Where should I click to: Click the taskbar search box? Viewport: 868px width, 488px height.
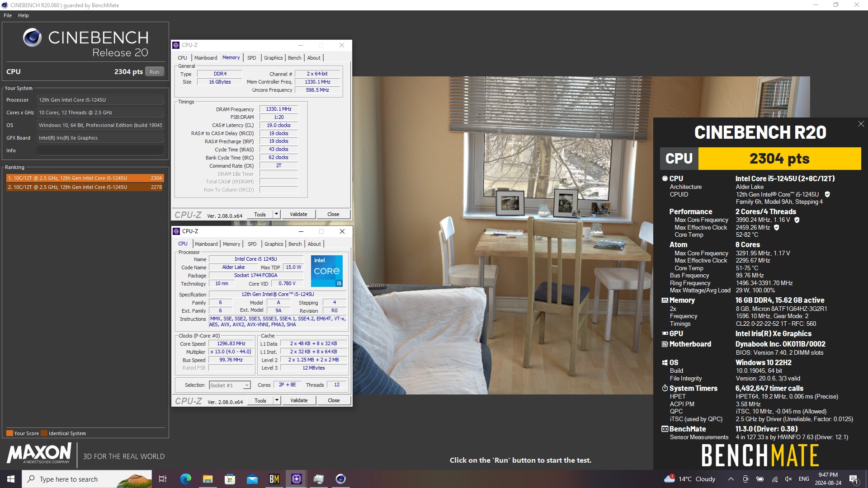(x=87, y=479)
